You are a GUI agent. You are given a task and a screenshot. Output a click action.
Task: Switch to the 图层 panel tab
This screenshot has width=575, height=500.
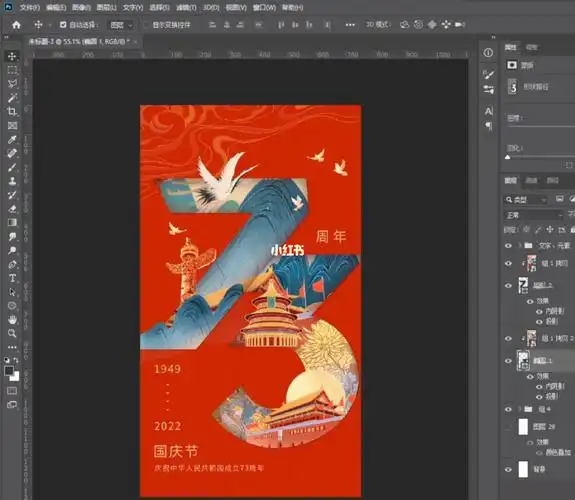click(x=510, y=180)
